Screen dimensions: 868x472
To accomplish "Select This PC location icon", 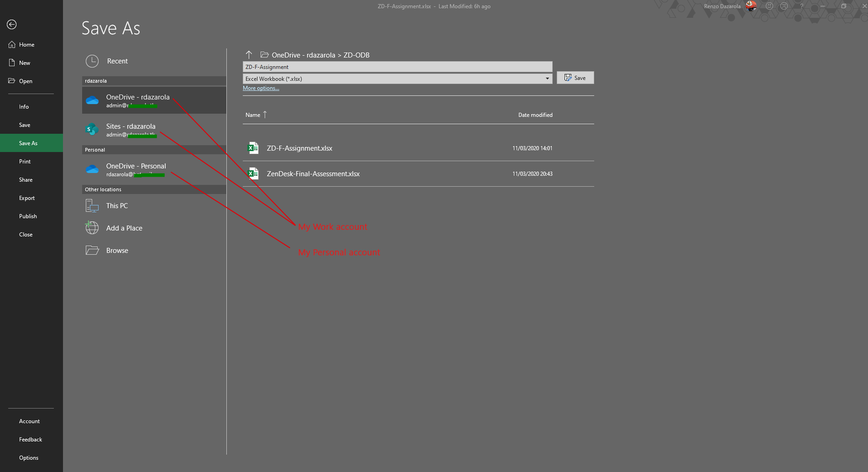I will click(92, 206).
